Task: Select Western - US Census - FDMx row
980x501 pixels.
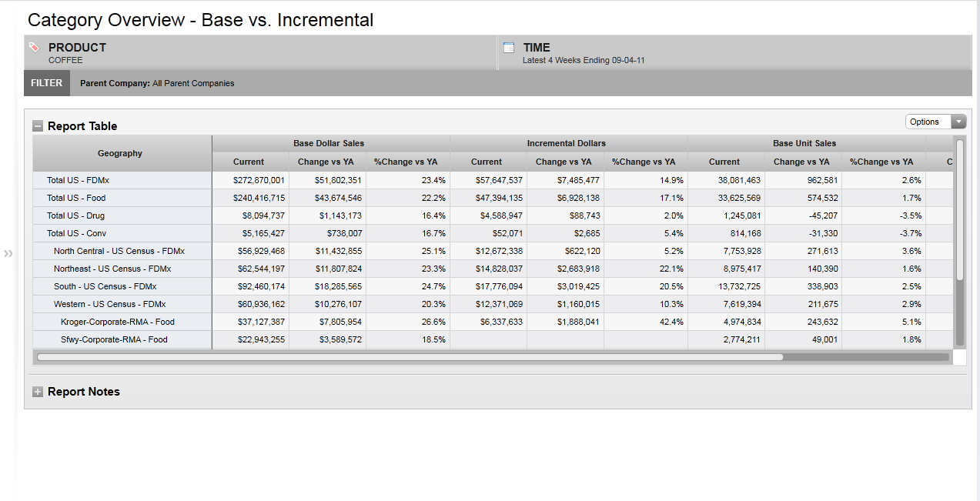Action: pyautogui.click(x=109, y=304)
